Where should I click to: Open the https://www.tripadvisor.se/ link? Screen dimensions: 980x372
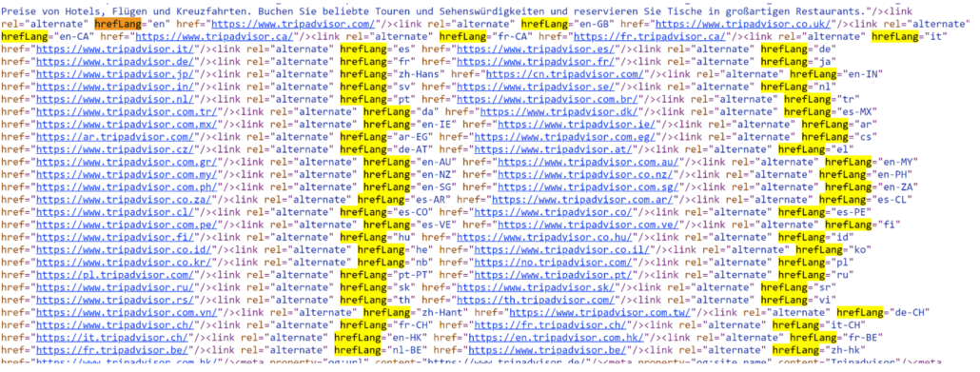[535, 87]
